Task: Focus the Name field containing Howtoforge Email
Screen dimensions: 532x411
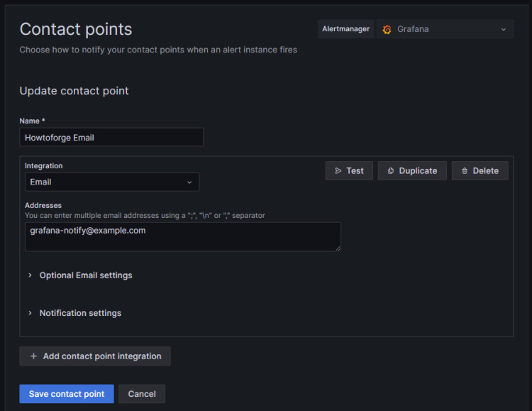Action: coord(111,138)
